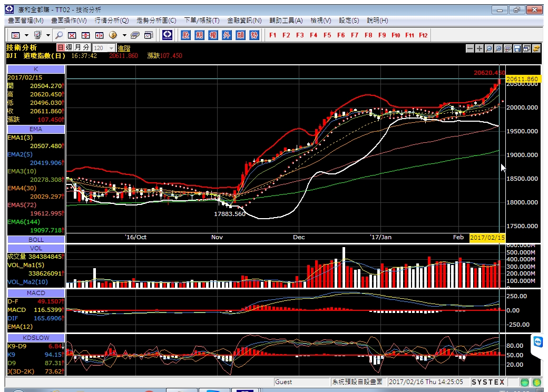This screenshot has width=548, height=392.
Task: Click the yellow swap arrows icon
Action: tap(536, 48)
